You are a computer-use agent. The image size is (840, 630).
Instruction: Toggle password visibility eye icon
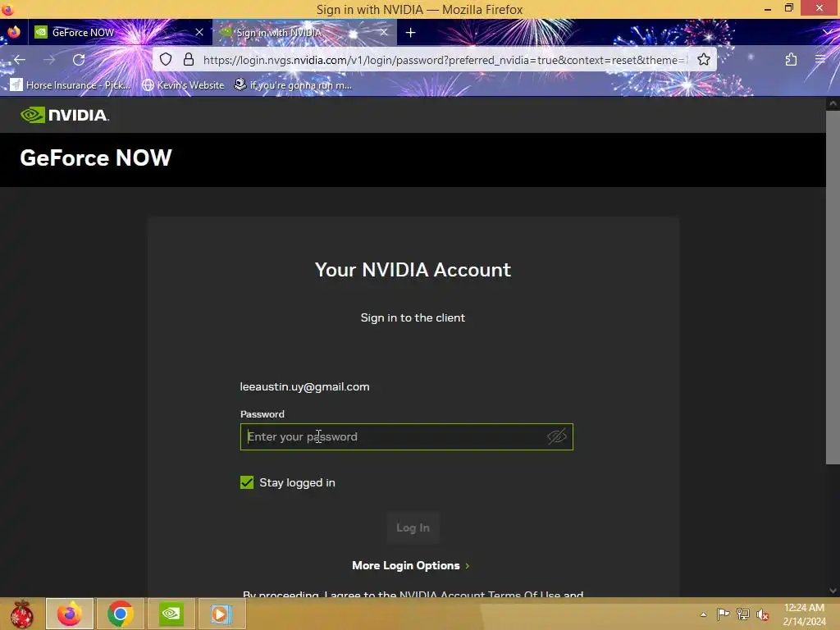click(x=557, y=436)
